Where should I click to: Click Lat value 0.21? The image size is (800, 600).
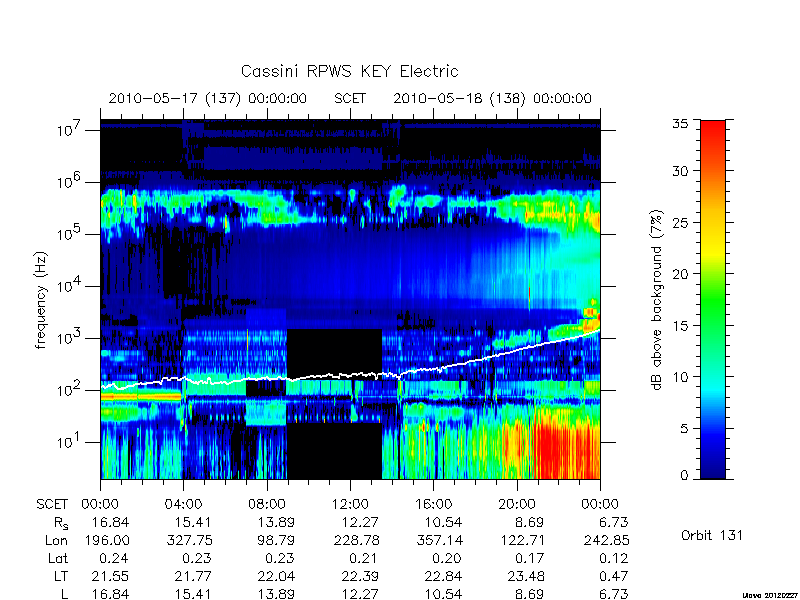364,558
